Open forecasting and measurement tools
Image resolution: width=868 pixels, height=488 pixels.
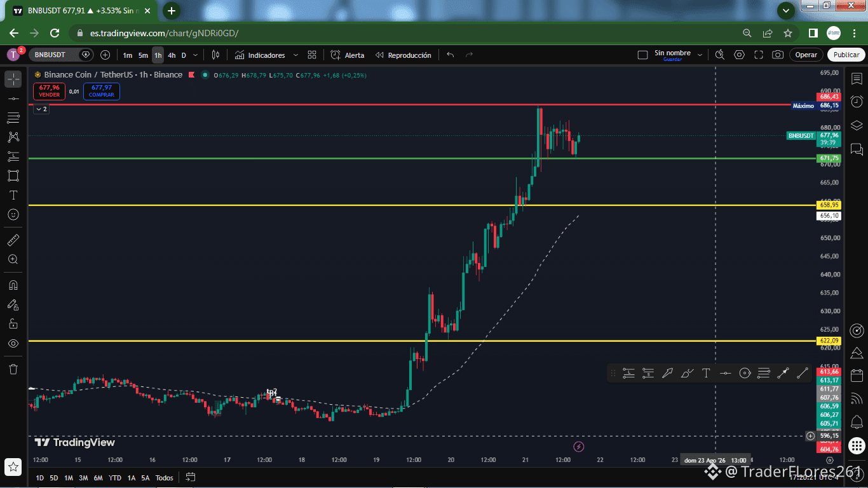(x=13, y=156)
